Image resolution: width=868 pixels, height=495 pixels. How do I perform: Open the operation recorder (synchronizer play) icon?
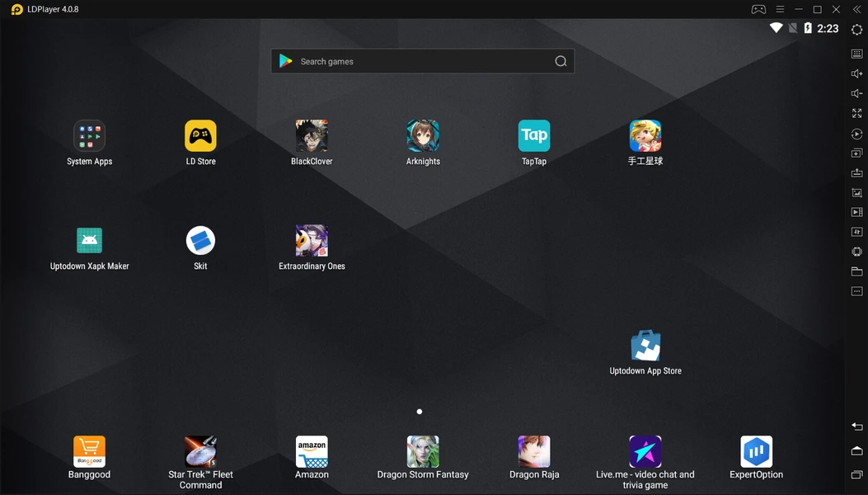(857, 134)
